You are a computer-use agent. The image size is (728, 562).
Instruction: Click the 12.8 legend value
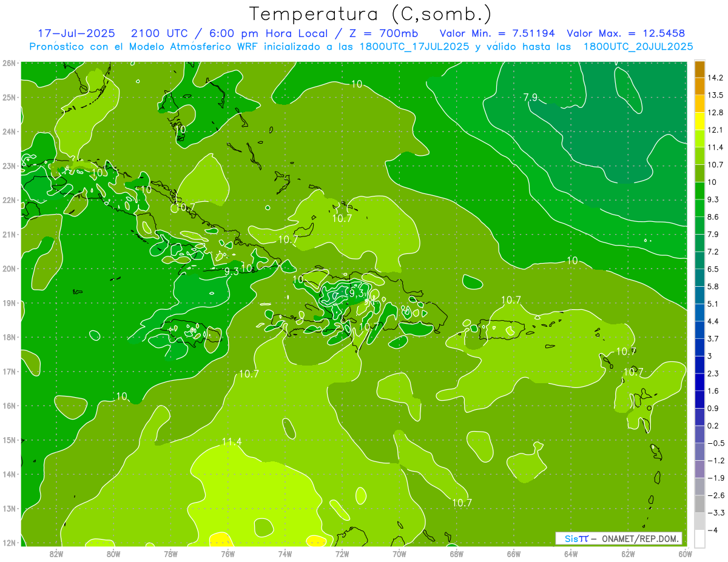[x=715, y=112]
